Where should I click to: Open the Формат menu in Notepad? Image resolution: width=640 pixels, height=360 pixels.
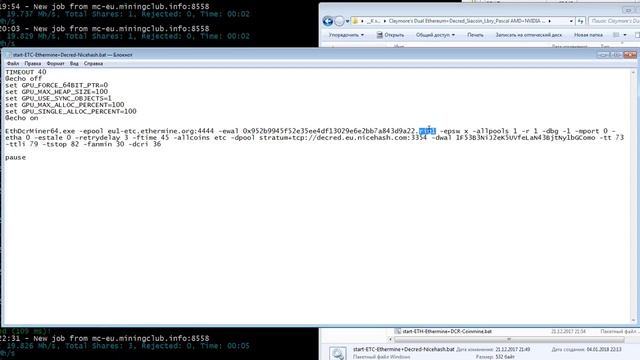point(56,64)
